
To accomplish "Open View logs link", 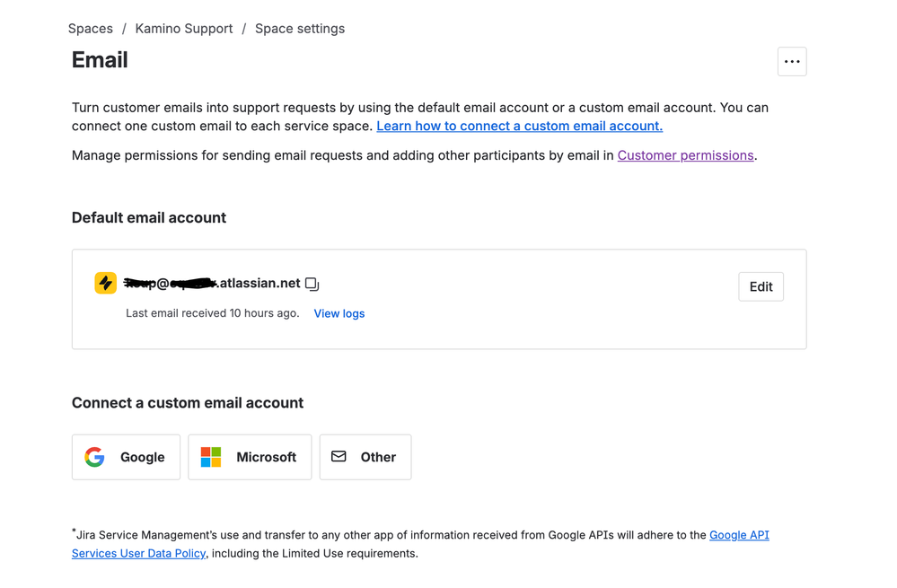I will (339, 313).
